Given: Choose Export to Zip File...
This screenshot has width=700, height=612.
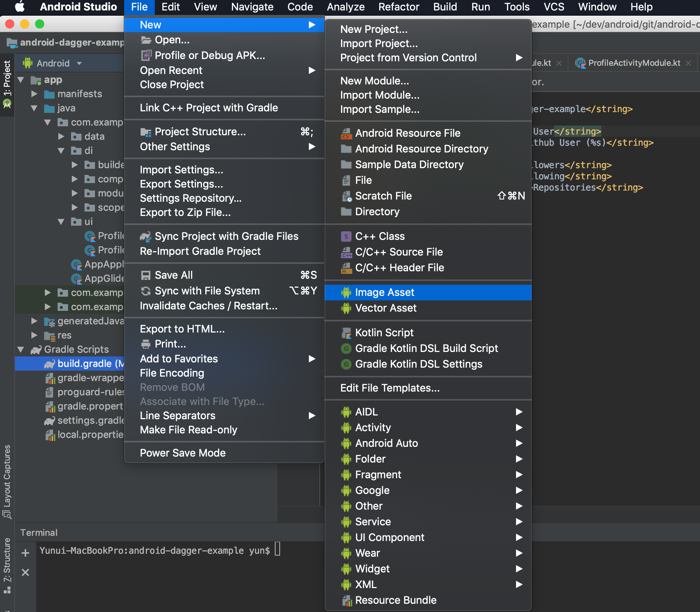Looking at the screenshot, I should pyautogui.click(x=224, y=213).
